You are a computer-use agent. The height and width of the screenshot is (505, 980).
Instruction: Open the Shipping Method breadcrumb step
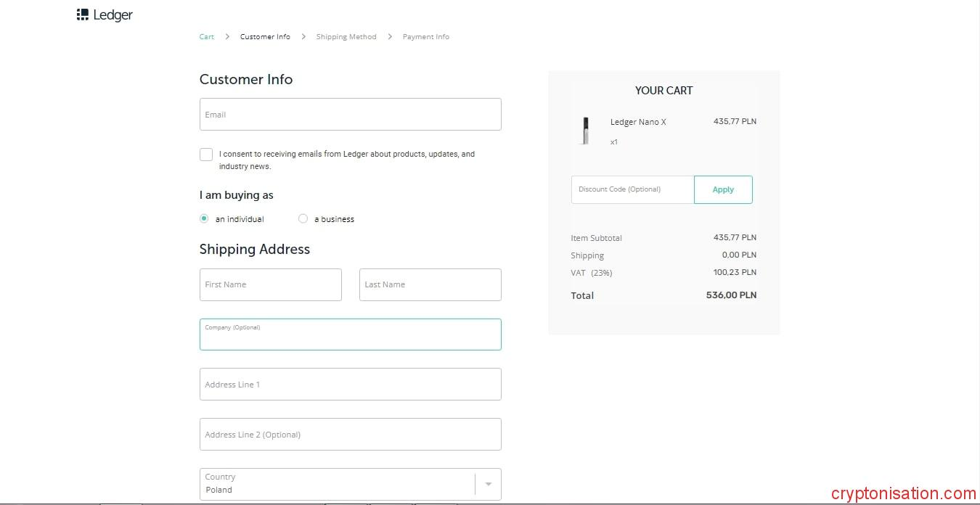[346, 37]
